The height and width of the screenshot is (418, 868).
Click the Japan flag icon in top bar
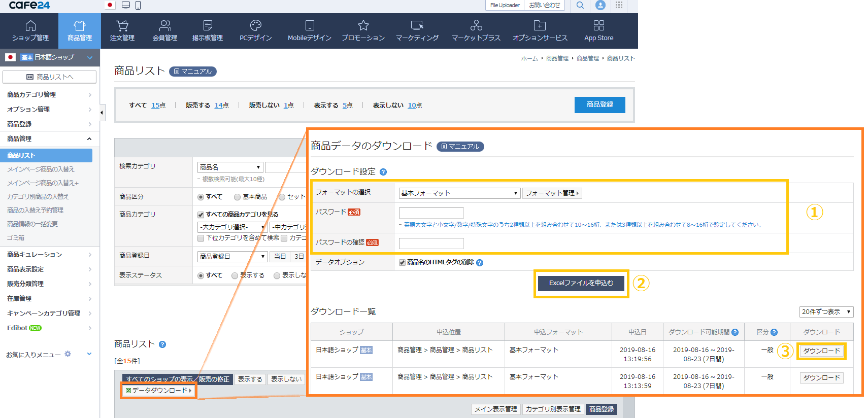click(110, 5)
